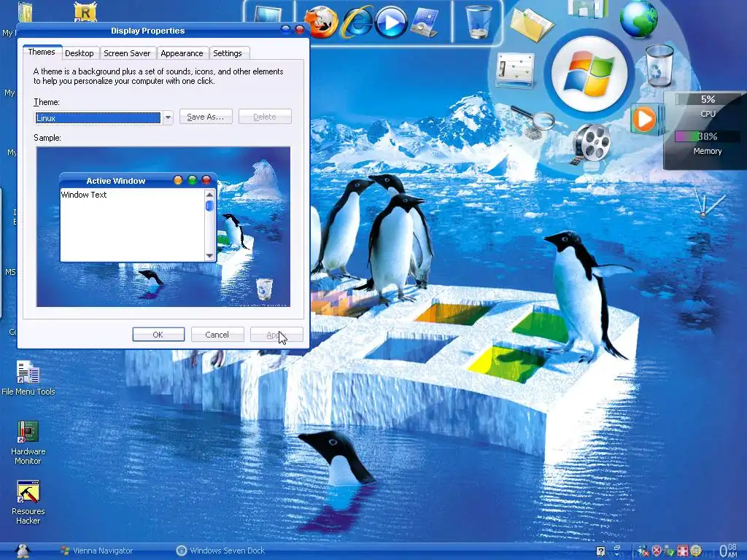
Task: Go to the Appearance tab
Action: [182, 53]
